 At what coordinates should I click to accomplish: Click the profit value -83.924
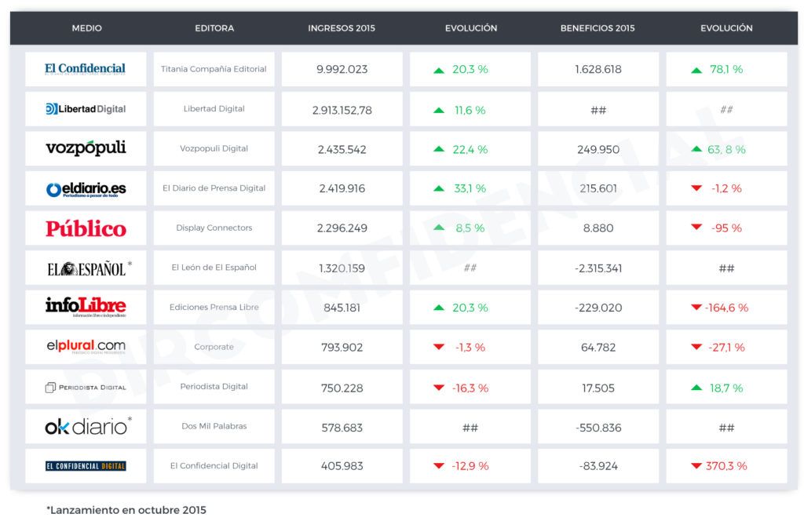[x=598, y=466]
